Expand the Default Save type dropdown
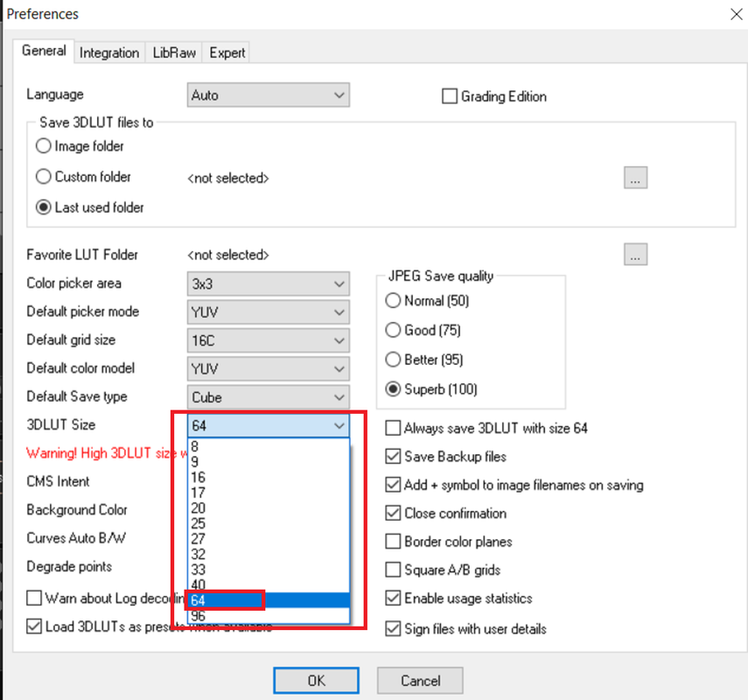This screenshot has width=748, height=700. click(x=268, y=397)
